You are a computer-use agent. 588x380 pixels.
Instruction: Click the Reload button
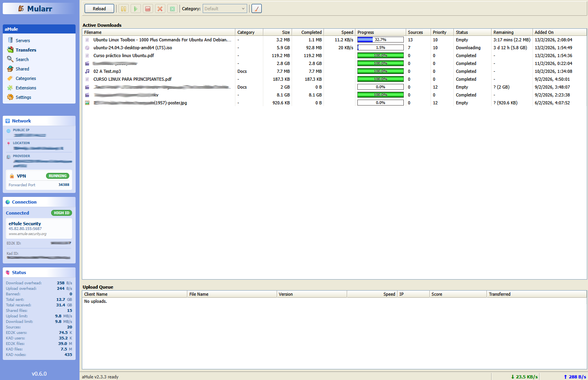pos(99,9)
